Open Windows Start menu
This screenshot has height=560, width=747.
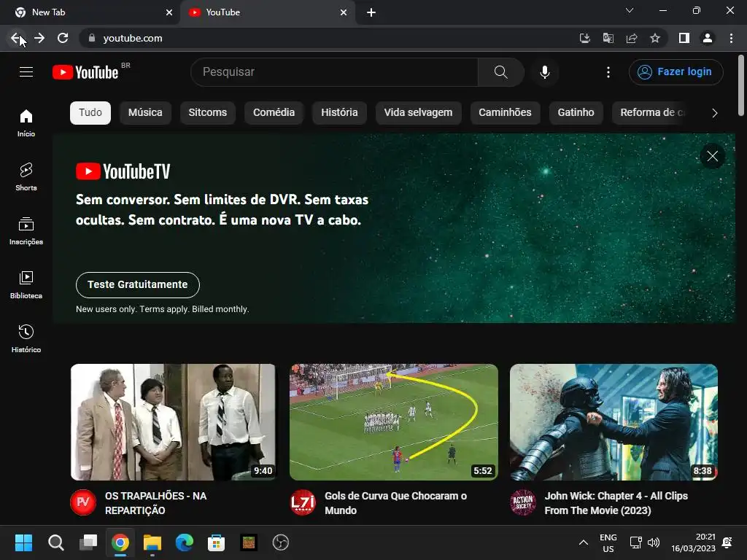[23, 542]
